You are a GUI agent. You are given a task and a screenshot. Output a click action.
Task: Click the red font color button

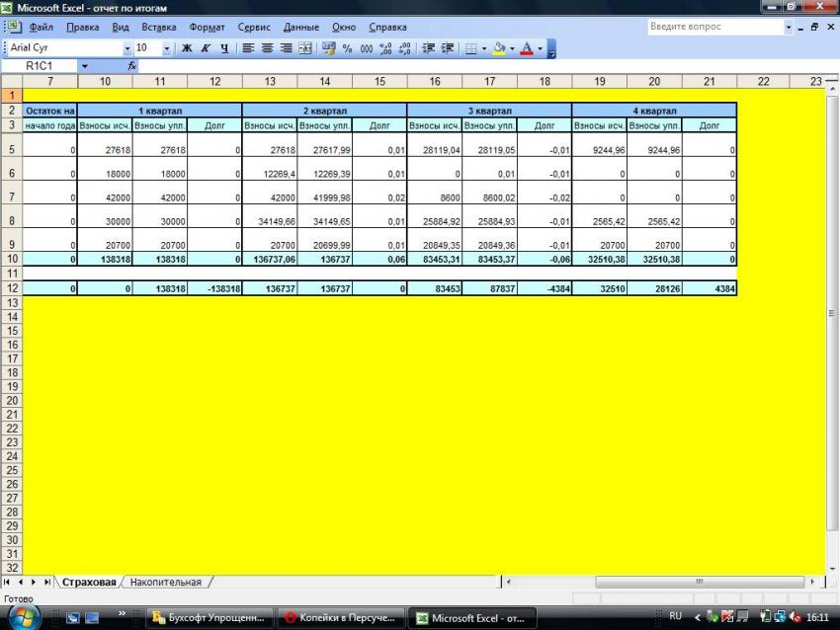(x=527, y=47)
